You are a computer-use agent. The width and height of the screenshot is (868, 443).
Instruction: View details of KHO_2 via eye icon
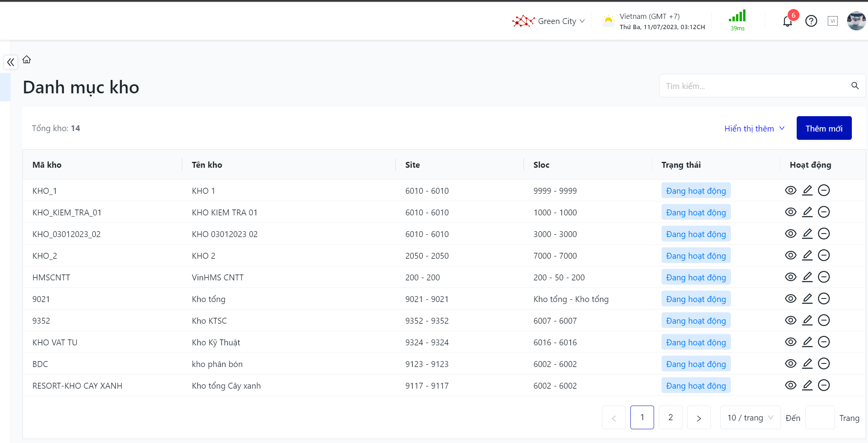click(x=790, y=255)
